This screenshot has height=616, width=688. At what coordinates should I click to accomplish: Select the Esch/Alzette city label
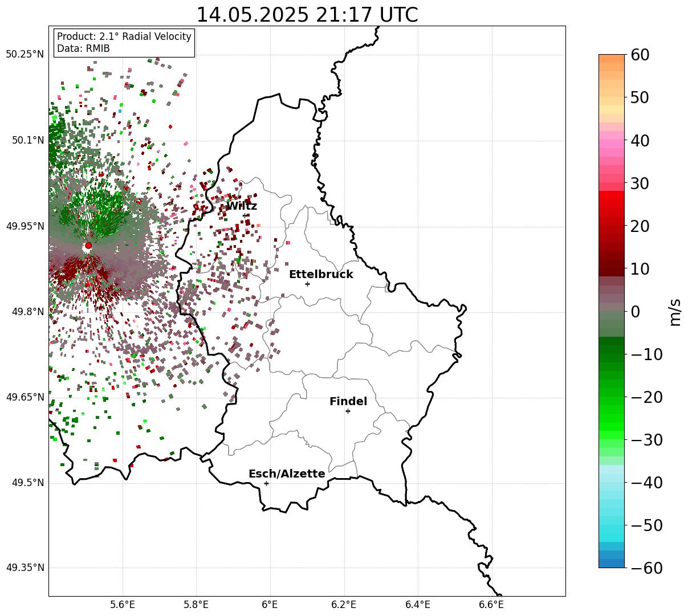coord(287,474)
